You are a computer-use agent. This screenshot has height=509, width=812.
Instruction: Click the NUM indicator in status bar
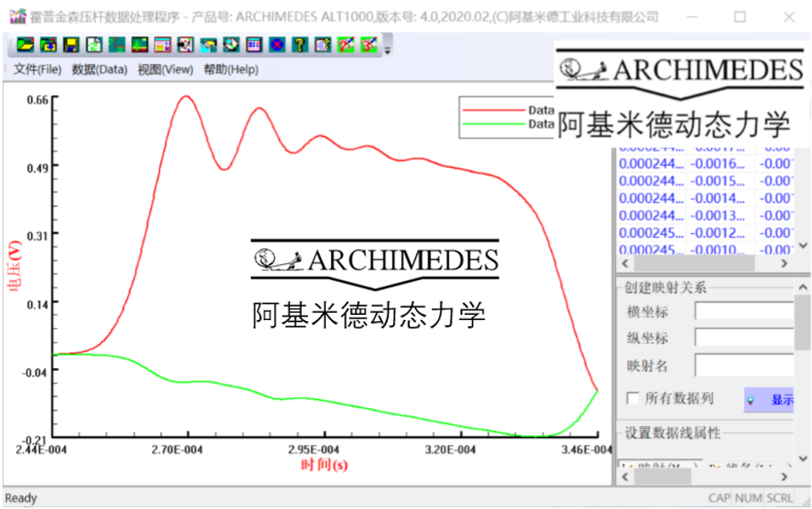click(748, 498)
